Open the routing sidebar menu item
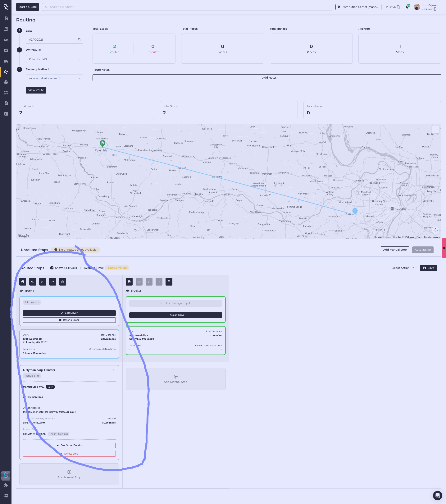This screenshot has height=504, width=446. point(6,72)
